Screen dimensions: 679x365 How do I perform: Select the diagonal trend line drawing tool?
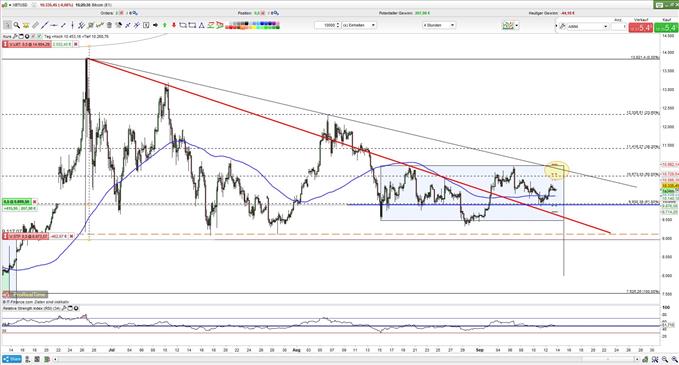click(44, 25)
